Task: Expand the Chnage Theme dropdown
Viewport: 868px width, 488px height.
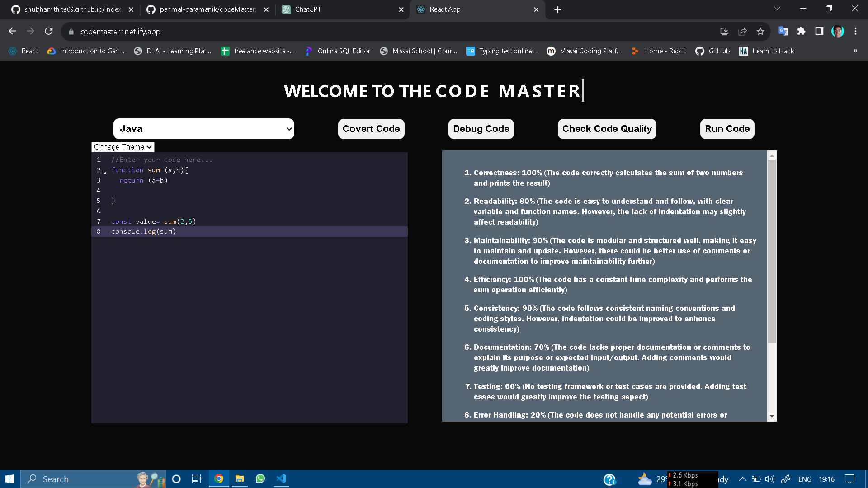Action: click(123, 147)
